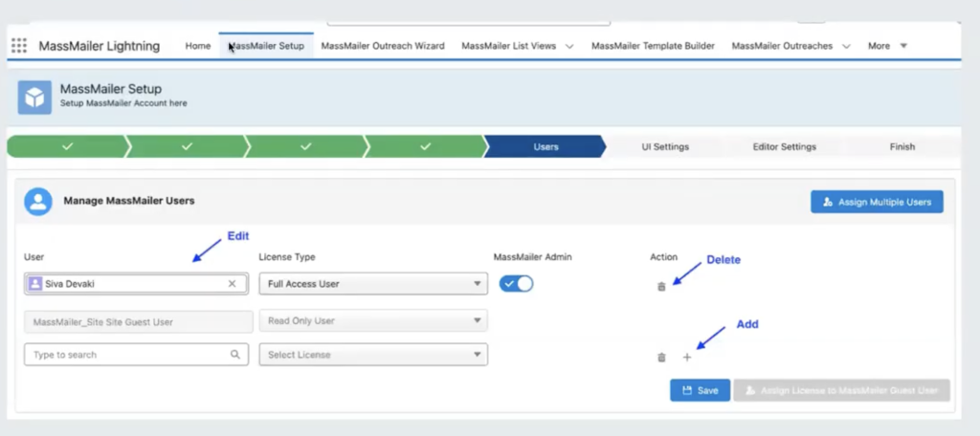This screenshot has height=436, width=980.
Task: Click the first completed green step
Action: pyautogui.click(x=68, y=147)
